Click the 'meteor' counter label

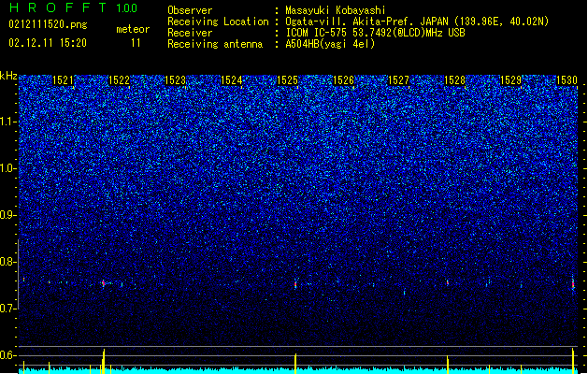click(x=133, y=29)
